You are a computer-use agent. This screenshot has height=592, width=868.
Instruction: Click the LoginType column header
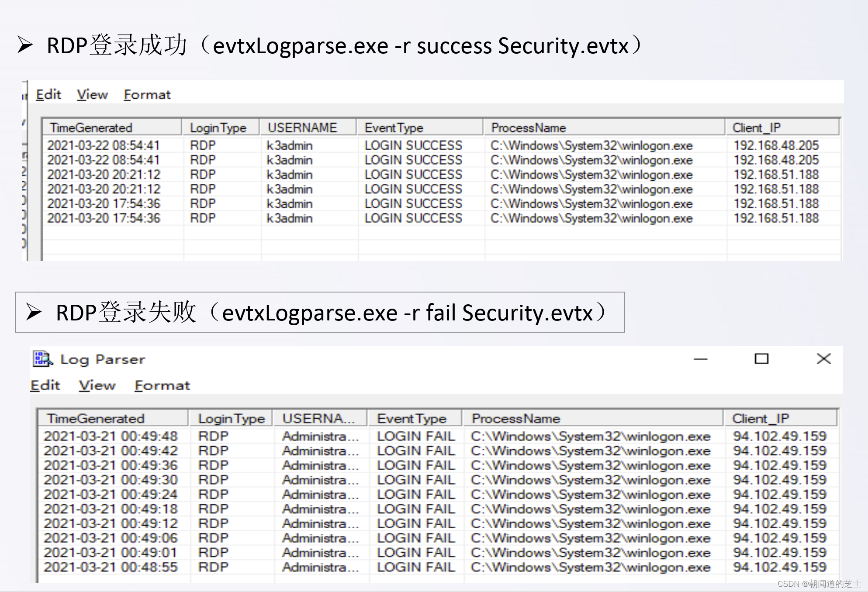[218, 127]
